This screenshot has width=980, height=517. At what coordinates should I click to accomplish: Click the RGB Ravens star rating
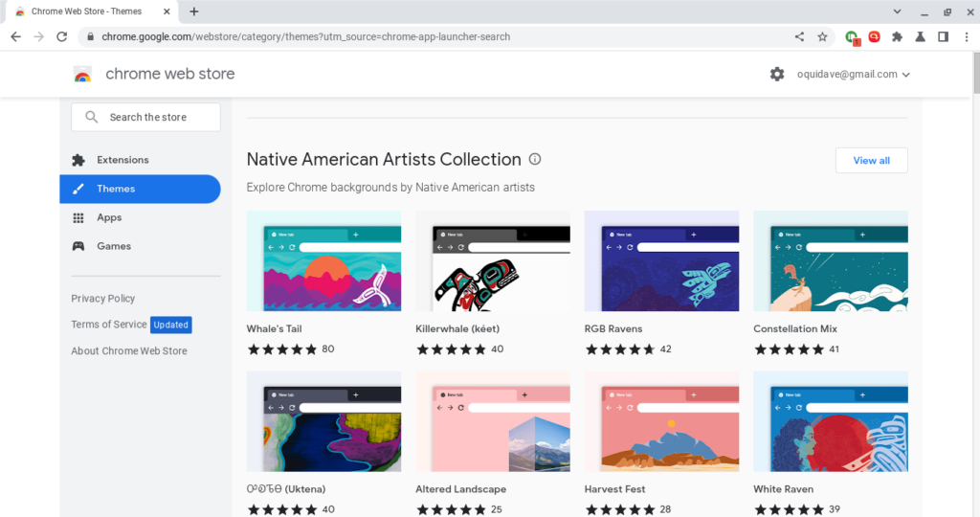[620, 349]
